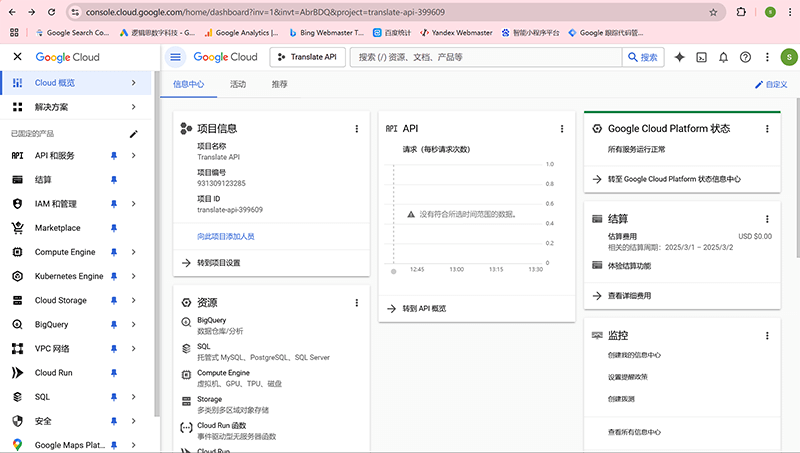This screenshot has height=453, width=800.
Task: Unpin Kubernetes Engine from sidebar
Action: [x=114, y=276]
